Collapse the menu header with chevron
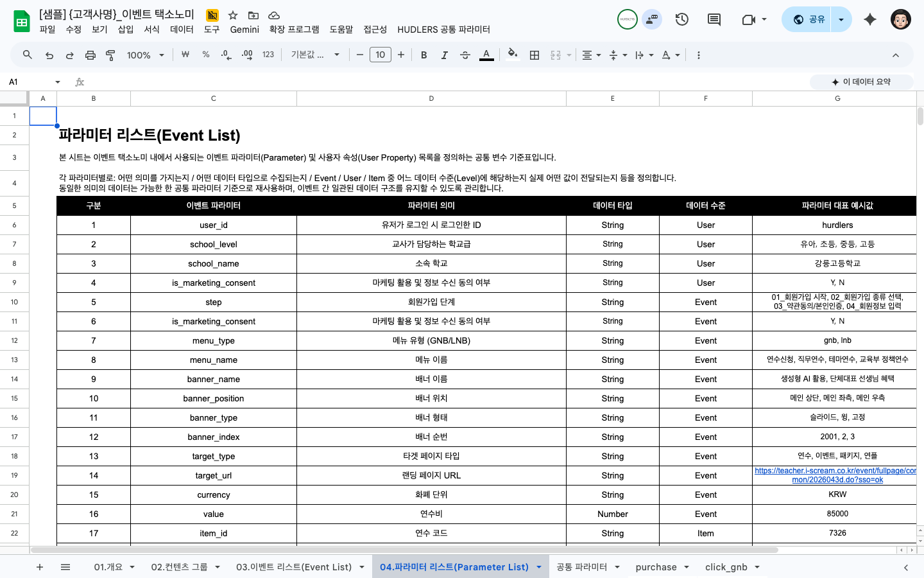The height and width of the screenshot is (578, 924). point(896,55)
